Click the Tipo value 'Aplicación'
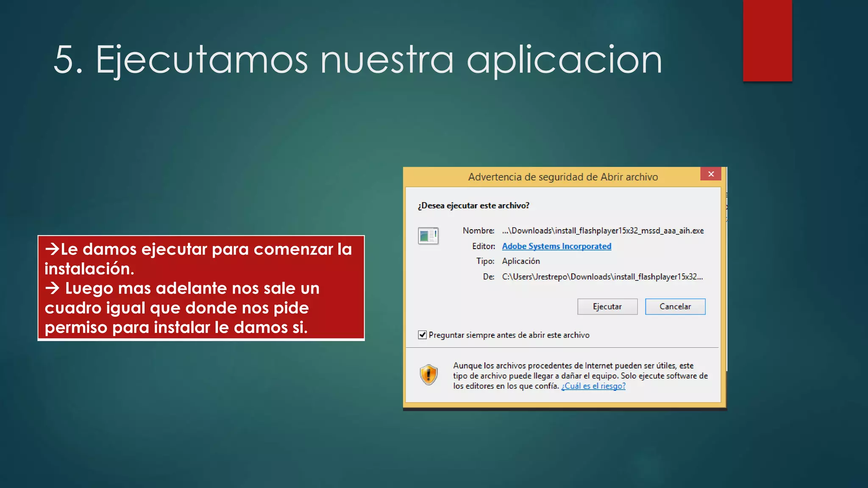868x488 pixels. click(x=521, y=261)
